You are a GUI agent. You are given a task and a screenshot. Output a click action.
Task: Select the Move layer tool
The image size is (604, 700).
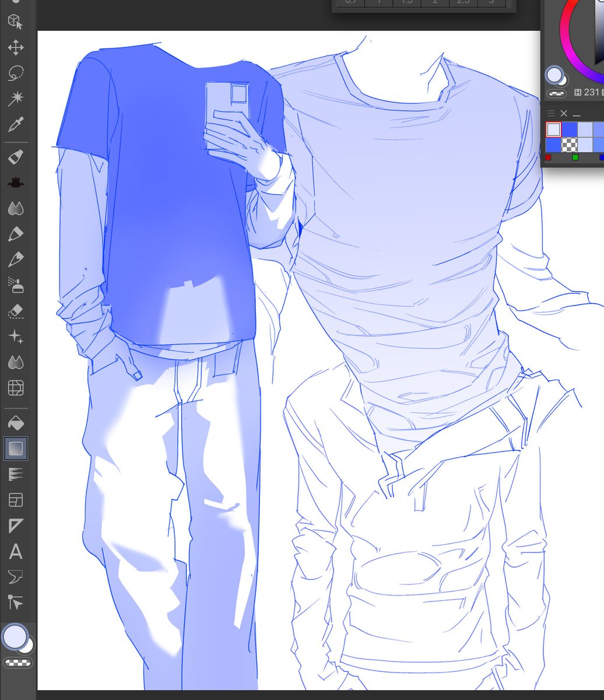(15, 48)
